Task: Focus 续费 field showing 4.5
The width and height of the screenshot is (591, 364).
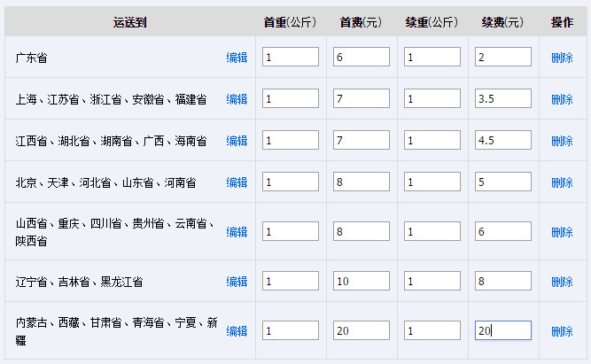Action: click(503, 140)
